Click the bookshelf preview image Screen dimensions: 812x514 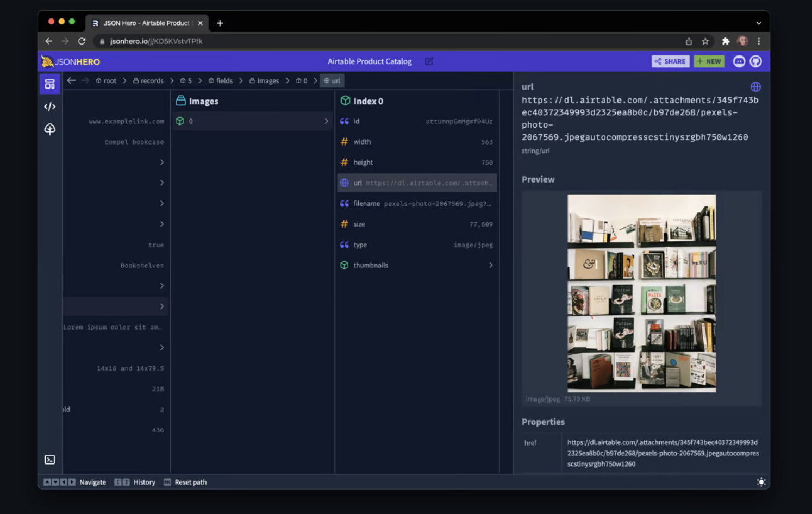coord(641,293)
